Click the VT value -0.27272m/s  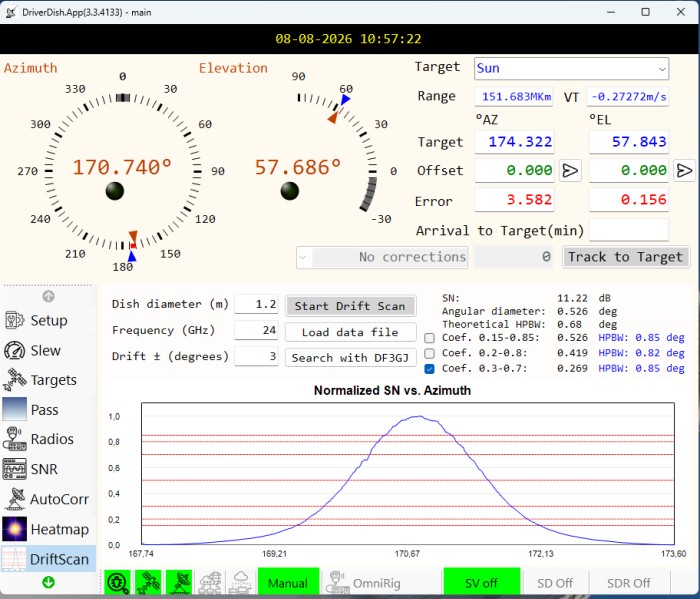(x=627, y=96)
